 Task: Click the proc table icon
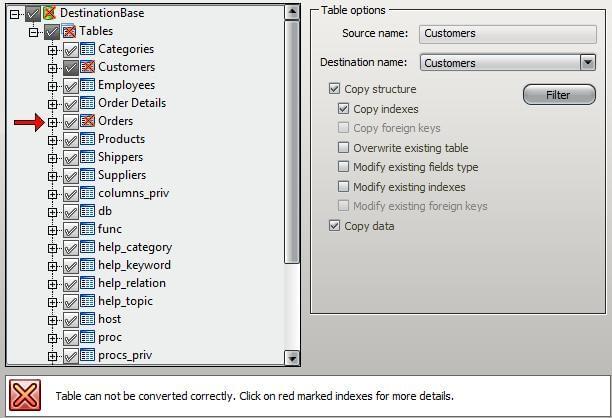click(x=87, y=337)
